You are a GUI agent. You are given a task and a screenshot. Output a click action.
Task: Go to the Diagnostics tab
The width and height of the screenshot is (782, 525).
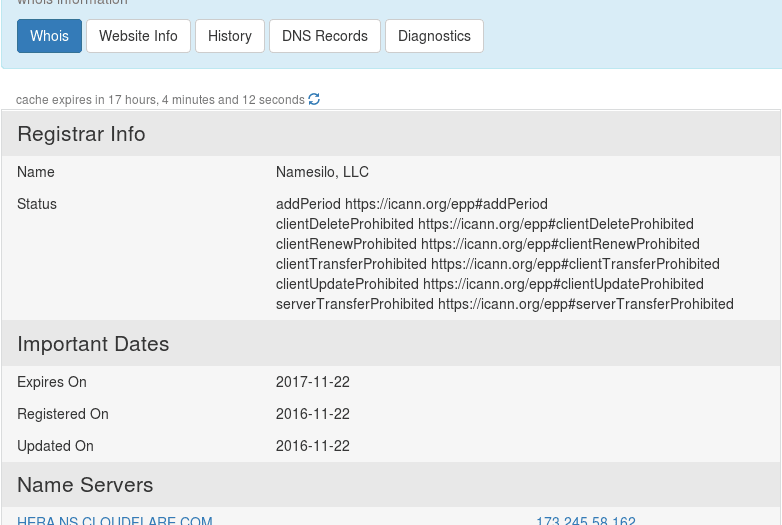[x=434, y=36]
